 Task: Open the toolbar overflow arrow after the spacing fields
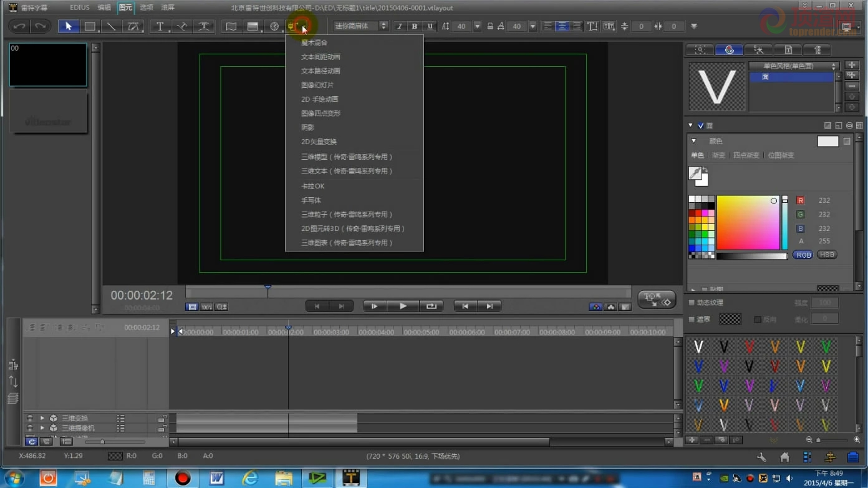pos(694,26)
